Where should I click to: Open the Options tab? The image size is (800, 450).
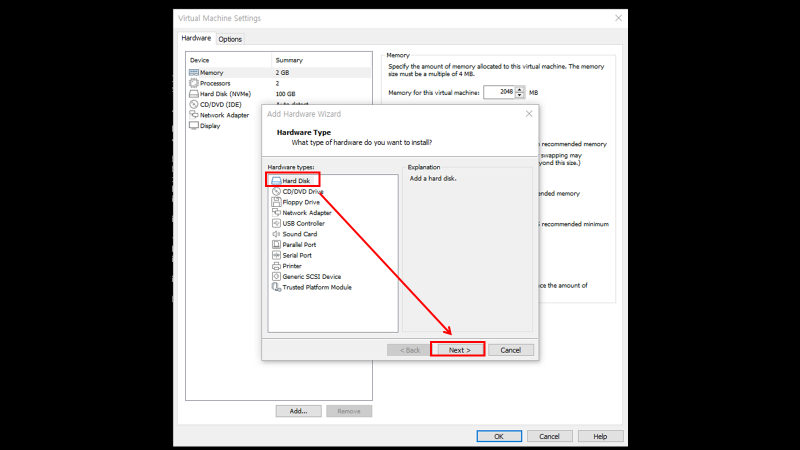[230, 39]
